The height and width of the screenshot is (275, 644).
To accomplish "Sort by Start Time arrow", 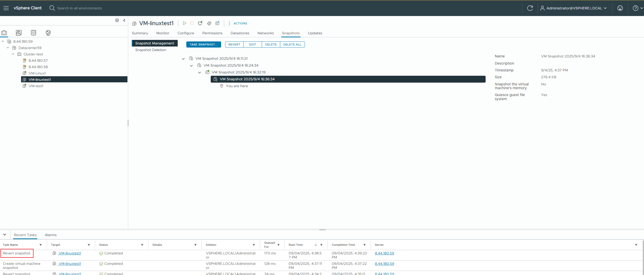I will click(316, 245).
